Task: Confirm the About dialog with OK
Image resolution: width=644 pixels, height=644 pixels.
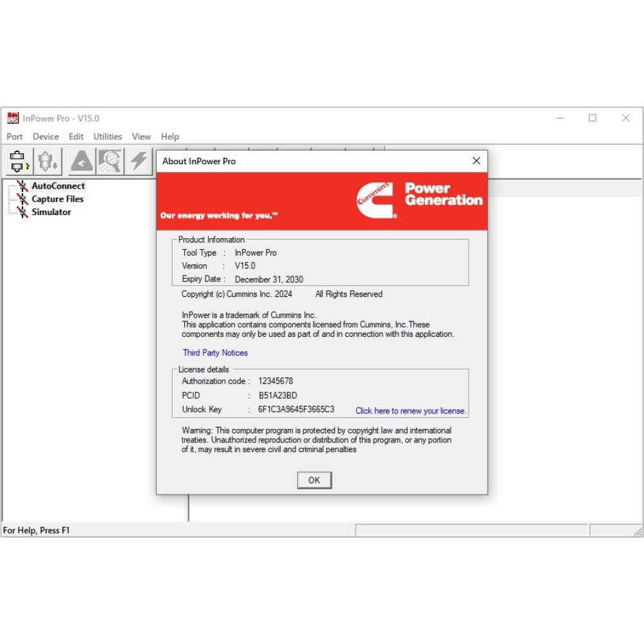Action: coord(314,480)
